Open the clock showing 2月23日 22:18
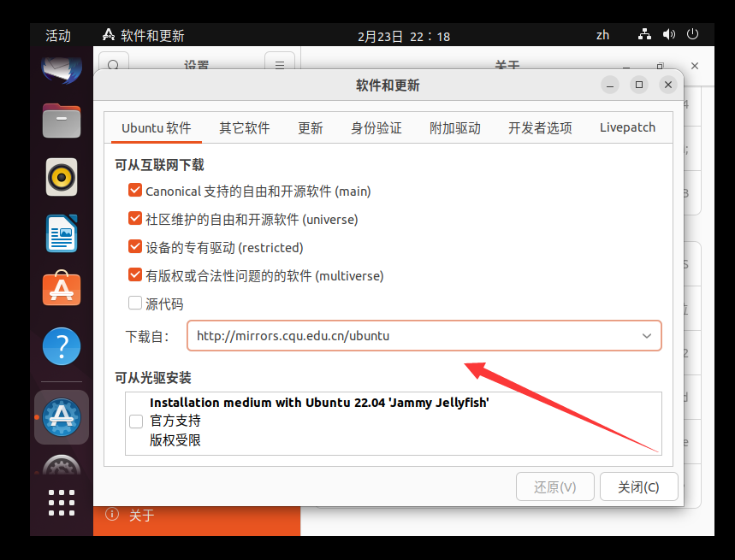This screenshot has height=560, width=735. pos(404,37)
